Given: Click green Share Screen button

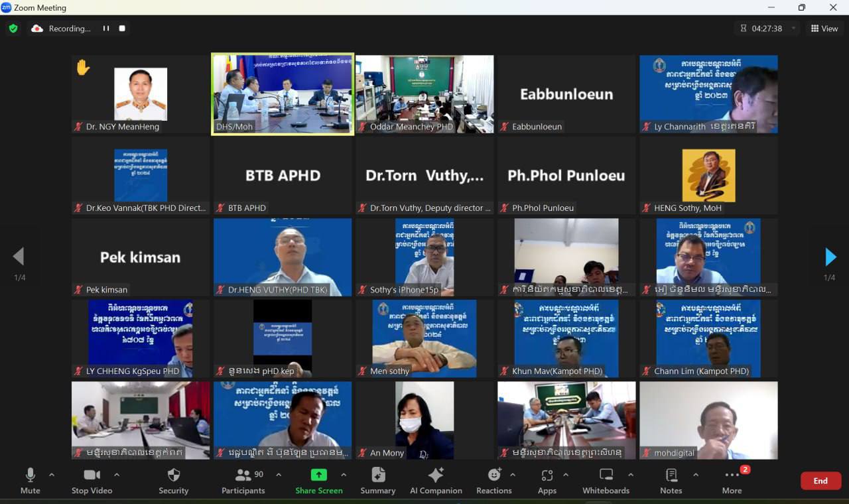Looking at the screenshot, I should coord(319,481).
